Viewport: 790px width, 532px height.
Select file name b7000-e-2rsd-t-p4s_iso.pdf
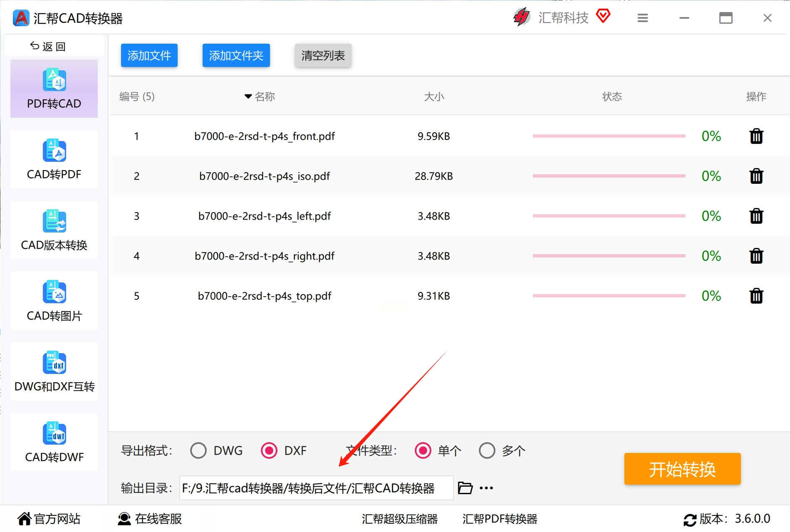coord(265,176)
